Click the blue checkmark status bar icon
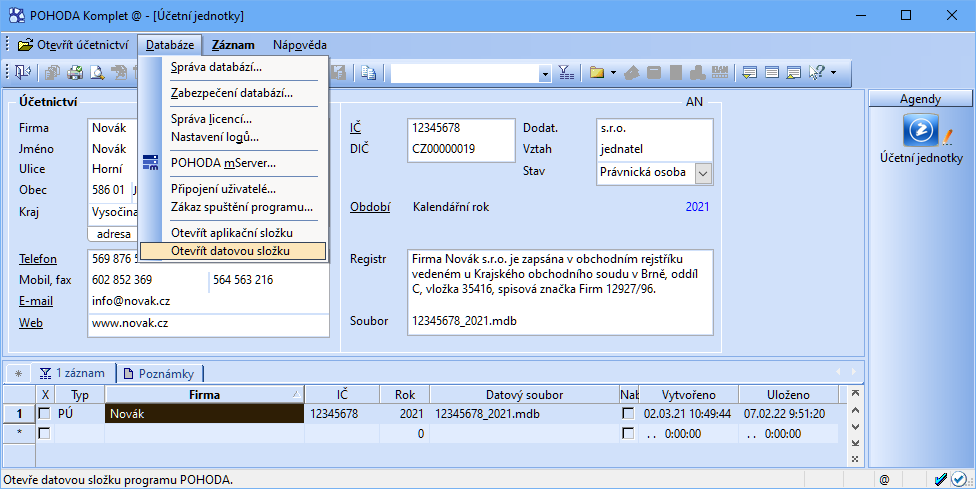976x489 pixels. pyautogui.click(x=941, y=479)
